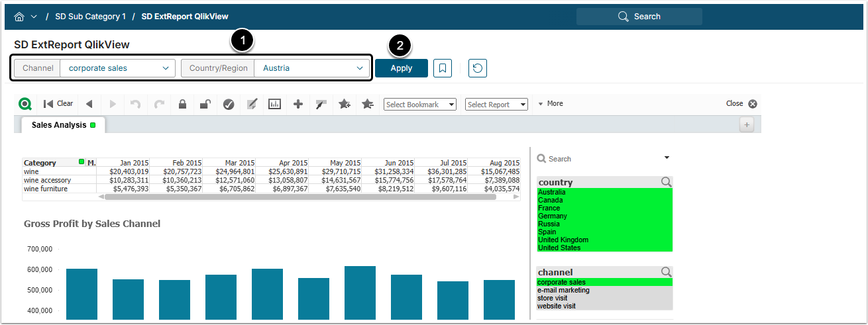Select e-mail marketing in channel list
This screenshot has height=325, width=868.
(x=563, y=291)
